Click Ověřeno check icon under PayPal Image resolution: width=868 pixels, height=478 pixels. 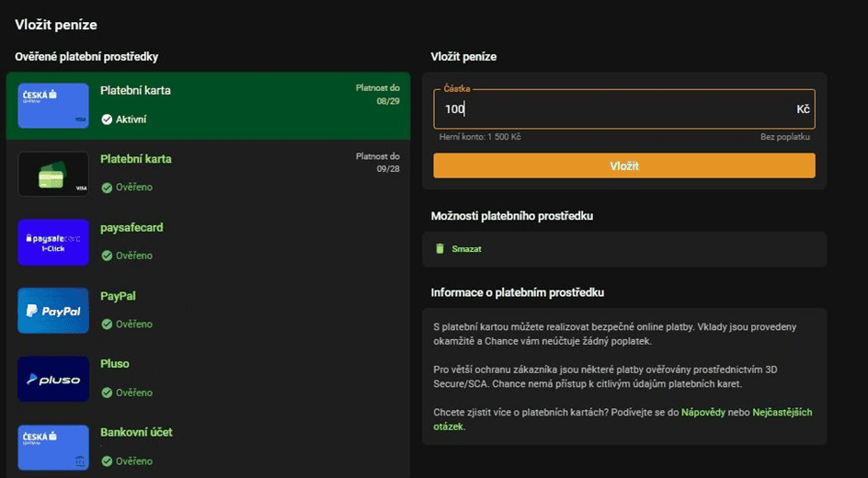(x=107, y=324)
